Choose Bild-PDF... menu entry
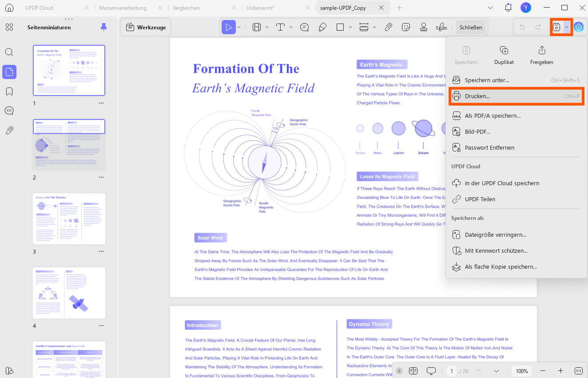This screenshot has height=378, width=588. coord(516,131)
